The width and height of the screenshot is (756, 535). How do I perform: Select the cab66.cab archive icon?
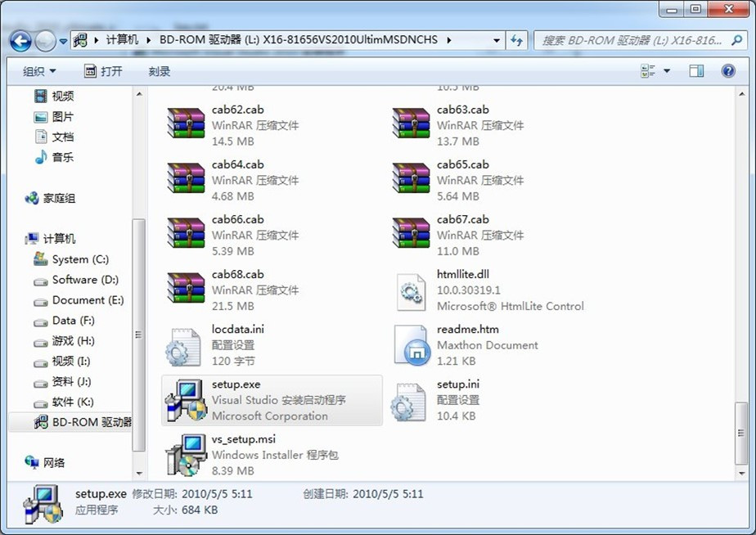(x=186, y=234)
